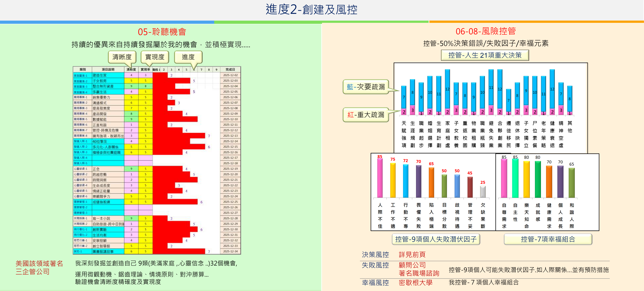This screenshot has height=291, width=644.
Task: Select the 圖書館講故事 cell
Action: click(x=108, y=251)
